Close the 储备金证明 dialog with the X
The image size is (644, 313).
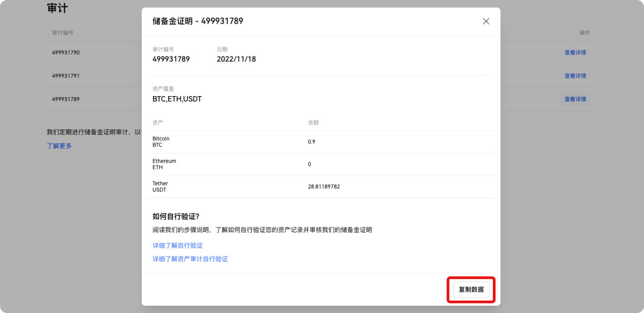click(x=486, y=21)
